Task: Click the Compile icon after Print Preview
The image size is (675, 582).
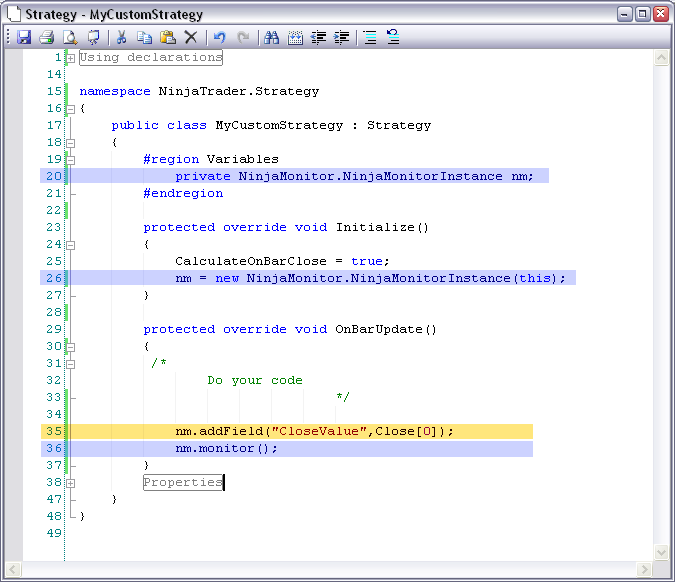Action: [x=93, y=37]
